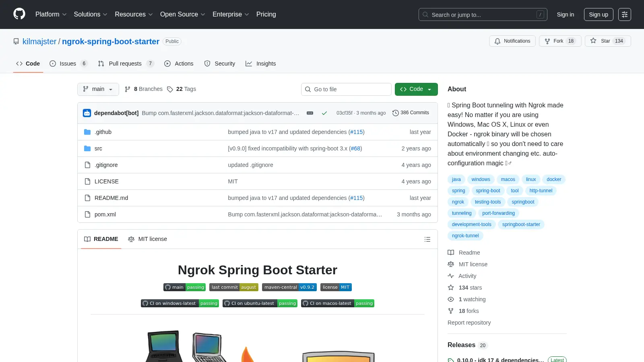Open the Issues tab

pos(68,64)
